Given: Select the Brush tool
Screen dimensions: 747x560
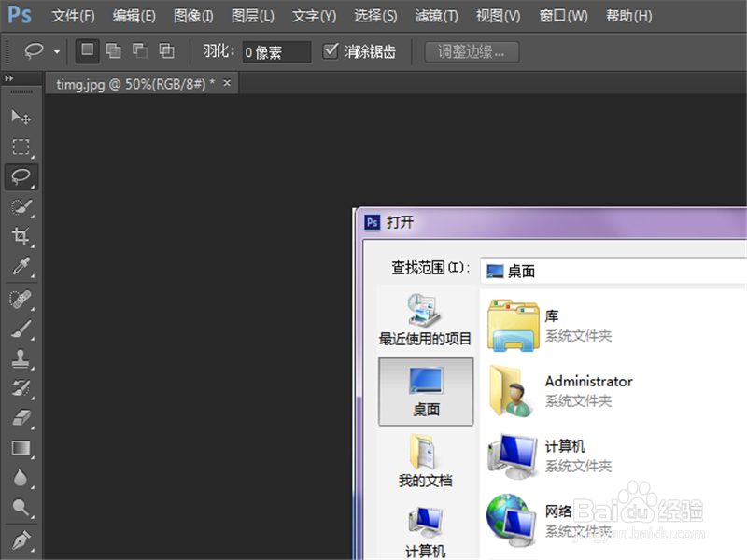Looking at the screenshot, I should click(21, 328).
